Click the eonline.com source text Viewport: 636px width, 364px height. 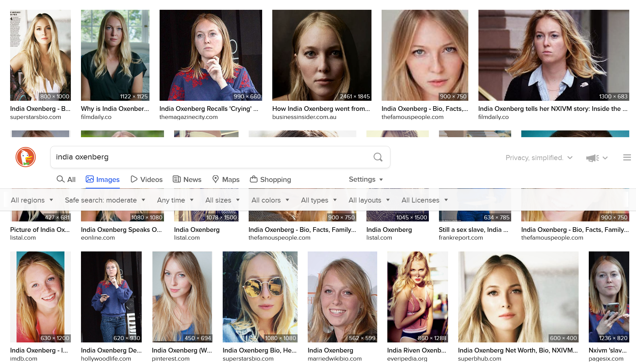click(x=98, y=238)
